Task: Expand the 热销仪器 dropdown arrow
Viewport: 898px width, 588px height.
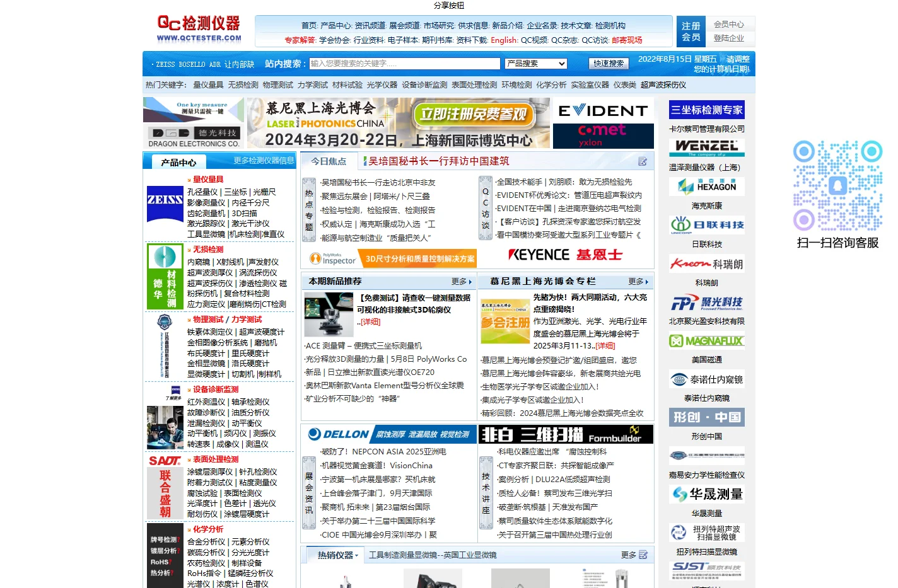Action: tap(356, 556)
